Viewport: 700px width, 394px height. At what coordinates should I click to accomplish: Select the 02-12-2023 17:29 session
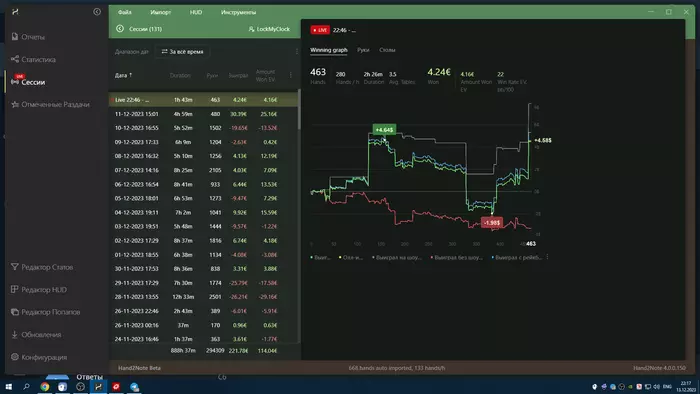pos(203,241)
